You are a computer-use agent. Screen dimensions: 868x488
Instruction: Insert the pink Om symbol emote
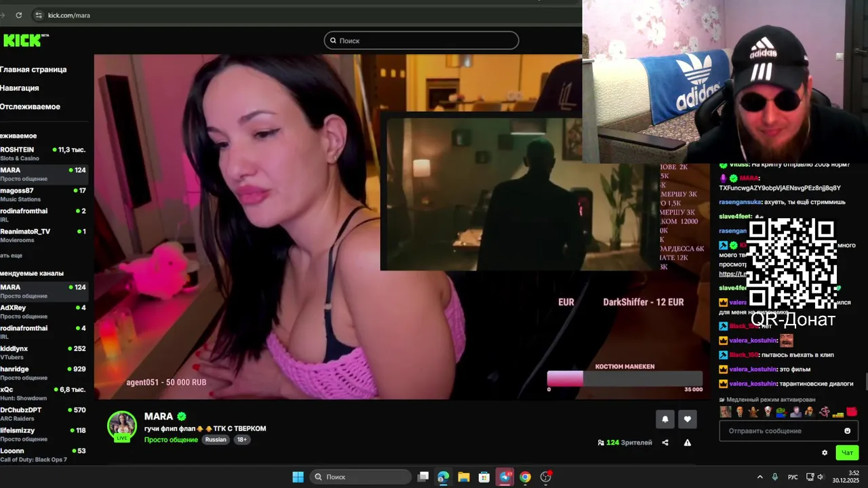click(x=824, y=411)
